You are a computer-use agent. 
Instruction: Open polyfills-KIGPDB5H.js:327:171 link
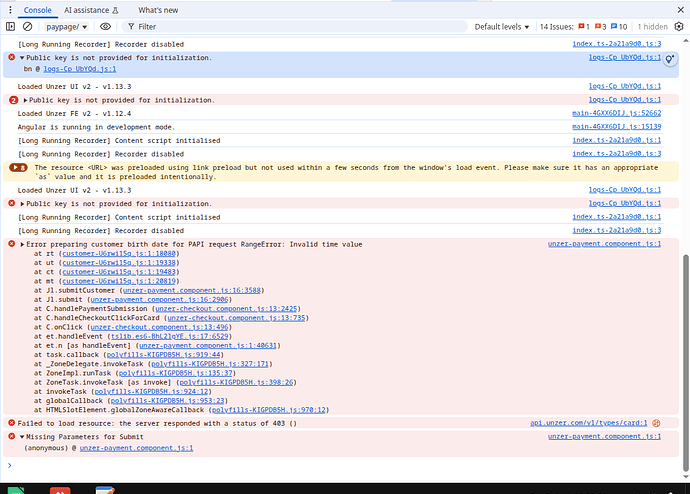tap(210, 364)
